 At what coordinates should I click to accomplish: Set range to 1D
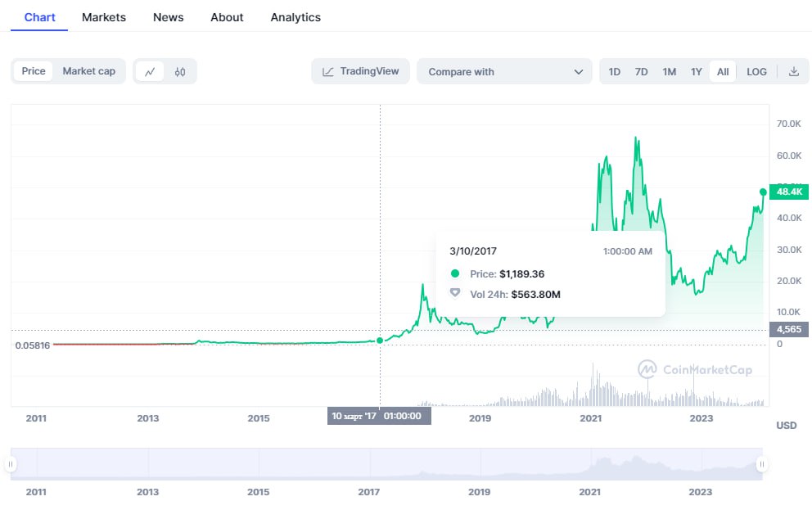614,72
